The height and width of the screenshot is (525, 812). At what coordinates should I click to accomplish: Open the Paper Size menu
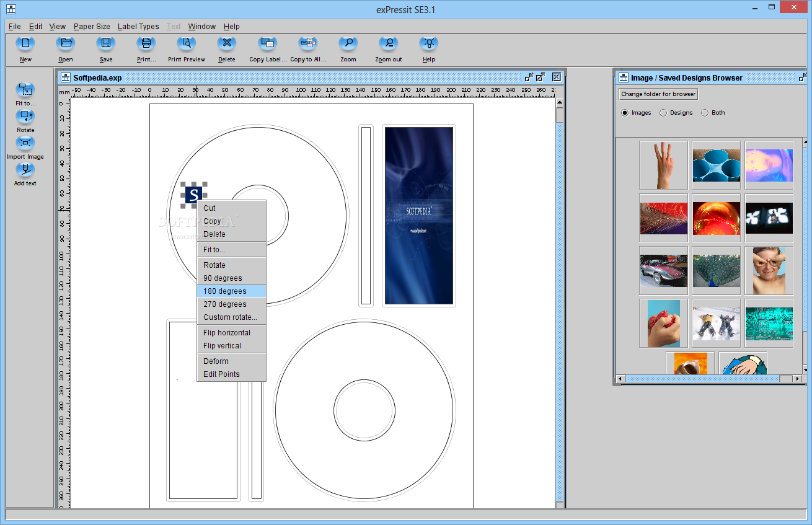92,27
